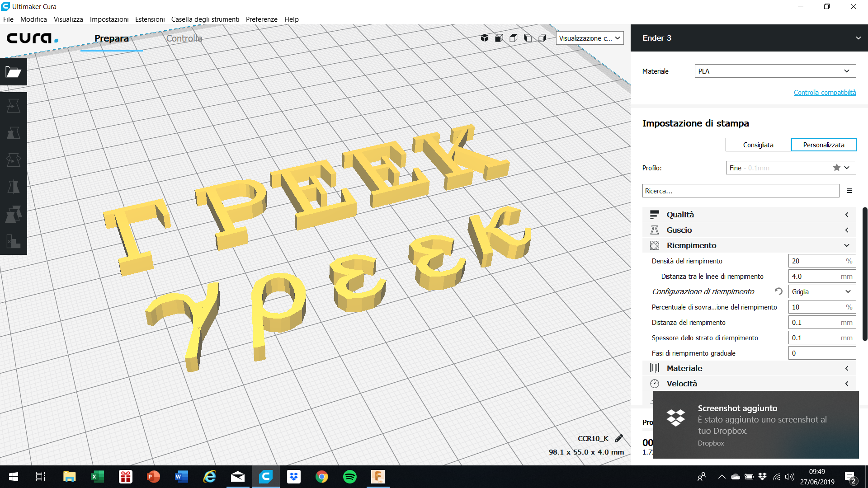Click the Controlla compatibilità link
Image resolution: width=868 pixels, height=488 pixels.
pos(825,92)
